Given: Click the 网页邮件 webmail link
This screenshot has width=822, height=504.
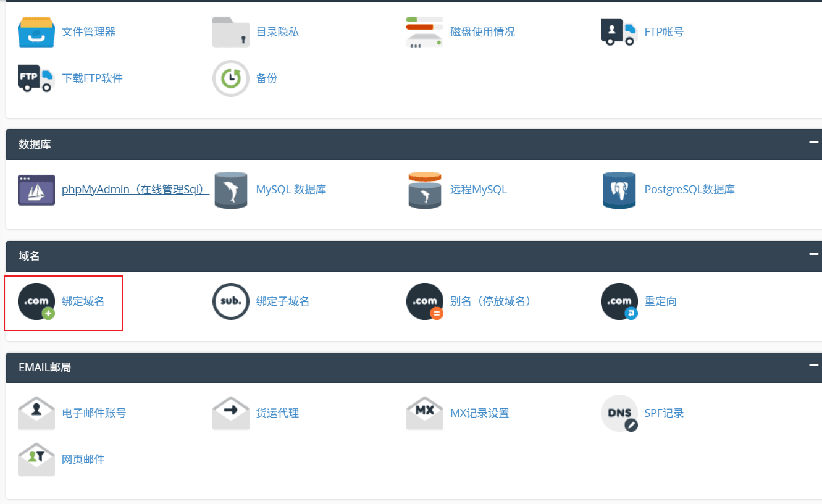Looking at the screenshot, I should tap(83, 460).
